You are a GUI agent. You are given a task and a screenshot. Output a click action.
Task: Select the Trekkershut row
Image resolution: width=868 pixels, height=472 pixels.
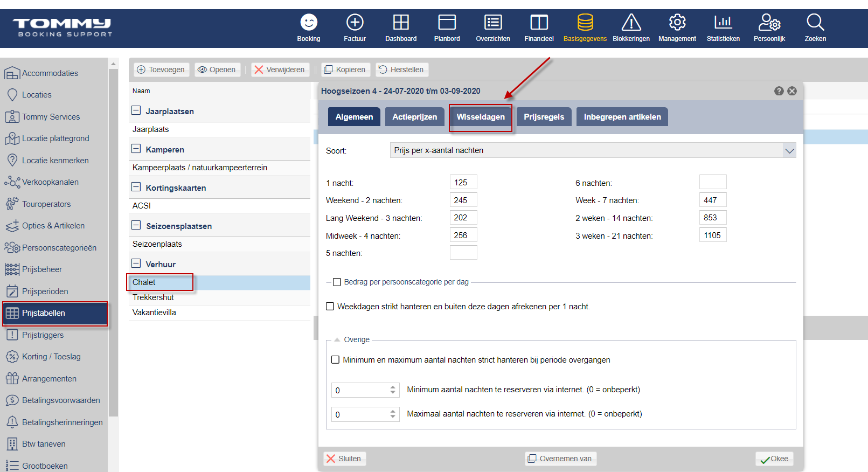point(219,297)
